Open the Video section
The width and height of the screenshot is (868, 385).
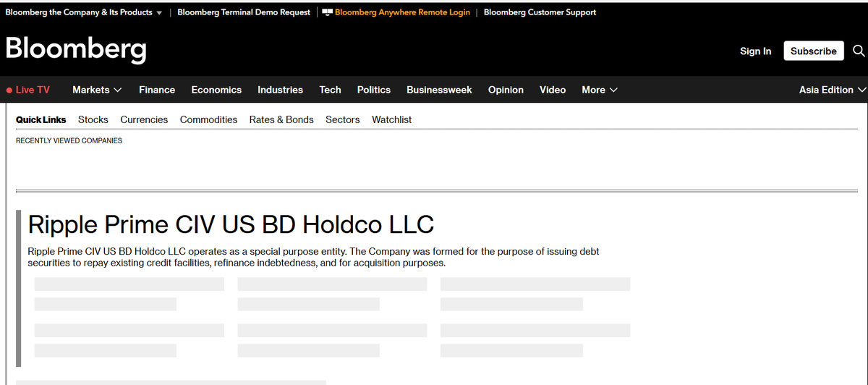click(553, 90)
